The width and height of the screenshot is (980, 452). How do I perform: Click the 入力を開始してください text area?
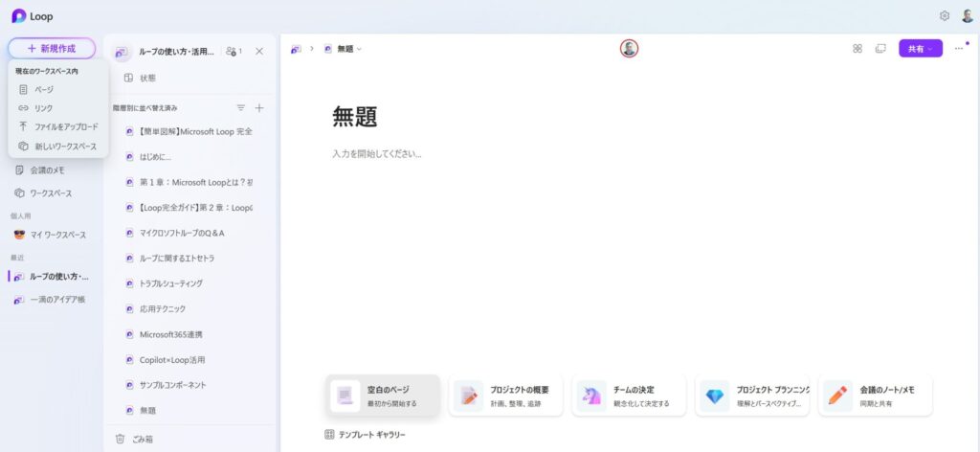click(x=377, y=153)
